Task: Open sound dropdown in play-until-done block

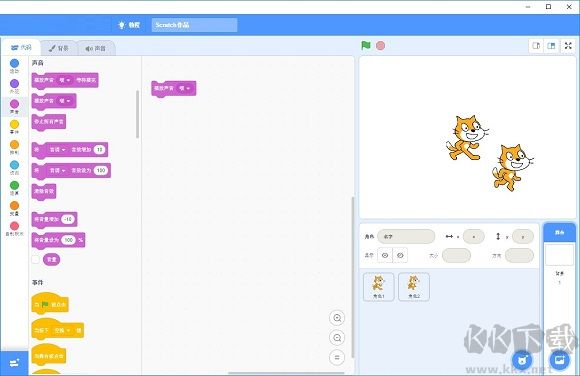Action: 65,80
